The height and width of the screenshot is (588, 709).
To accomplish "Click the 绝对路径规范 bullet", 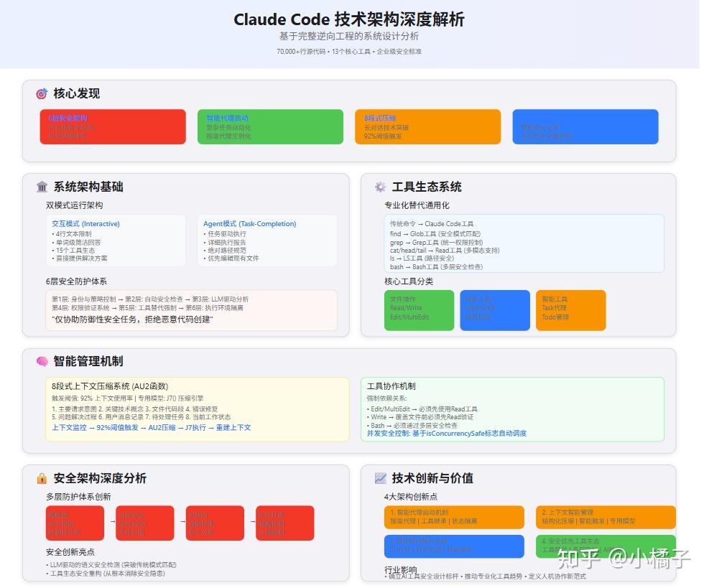I will [x=225, y=251].
